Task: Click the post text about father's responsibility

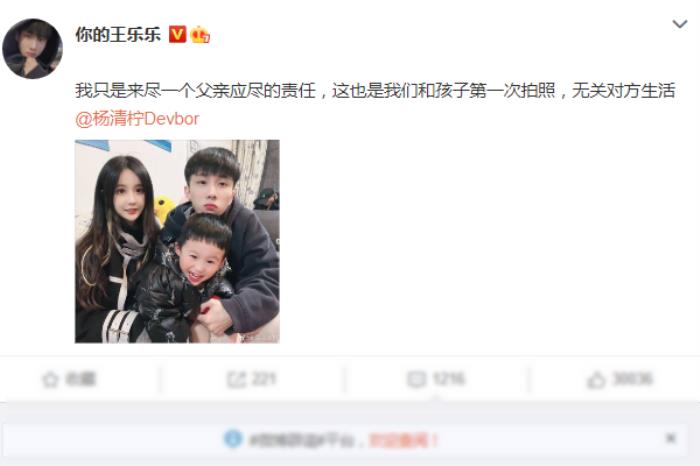Action: coord(375,91)
